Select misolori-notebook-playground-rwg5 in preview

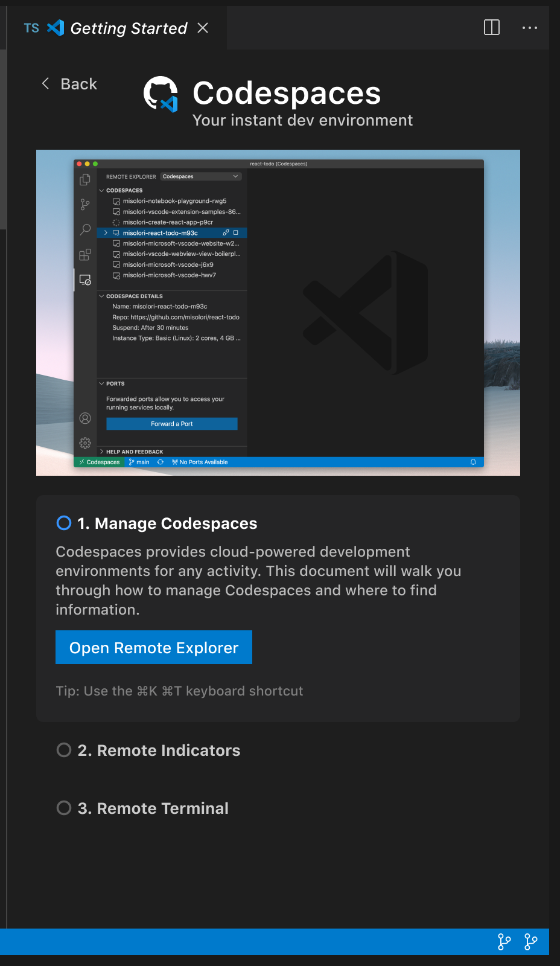174,201
